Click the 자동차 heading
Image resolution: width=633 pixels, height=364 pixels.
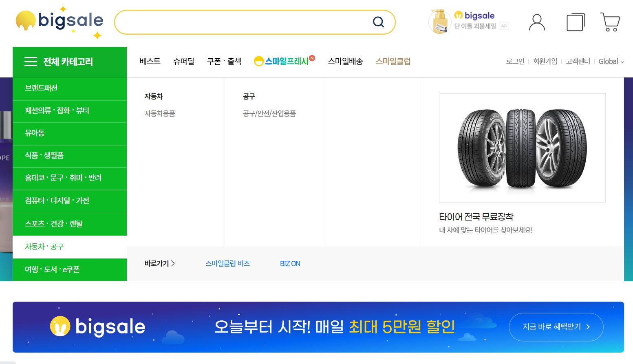[154, 97]
